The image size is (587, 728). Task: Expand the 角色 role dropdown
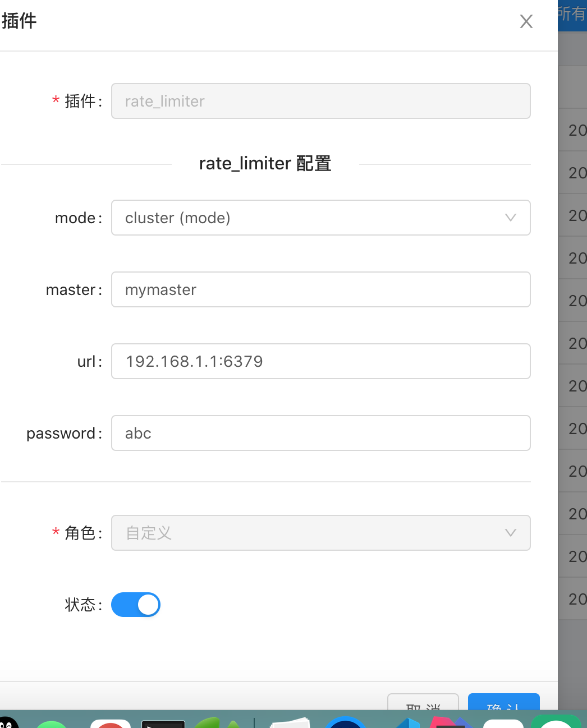coord(320,533)
